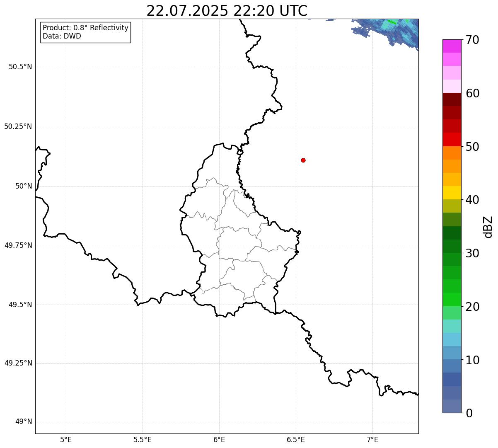Click the 5.5°E longitude label
This screenshot has height=448, width=498.
(x=143, y=440)
